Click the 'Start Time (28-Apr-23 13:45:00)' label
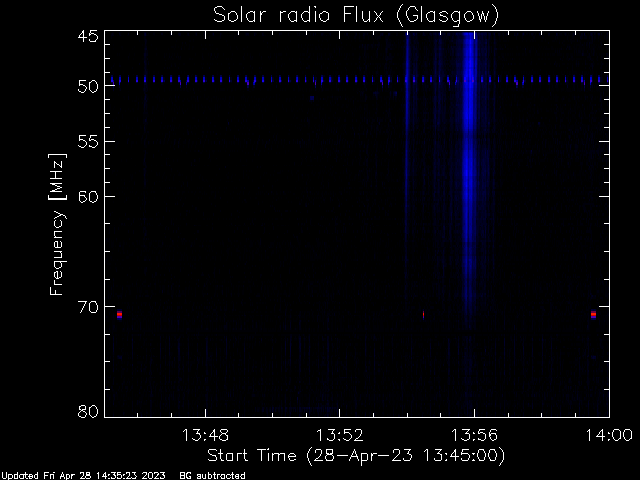 click(x=356, y=456)
